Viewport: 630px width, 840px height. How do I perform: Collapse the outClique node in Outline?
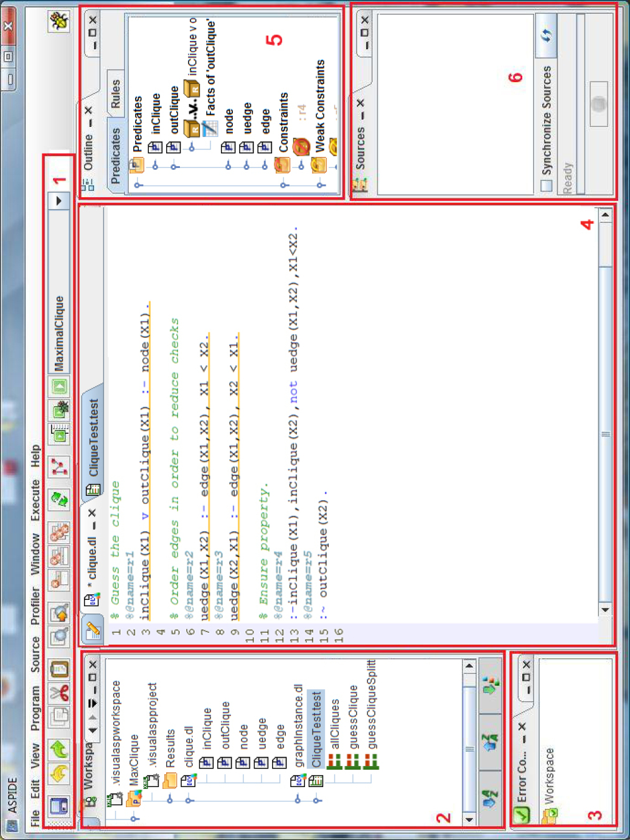pos(174,166)
